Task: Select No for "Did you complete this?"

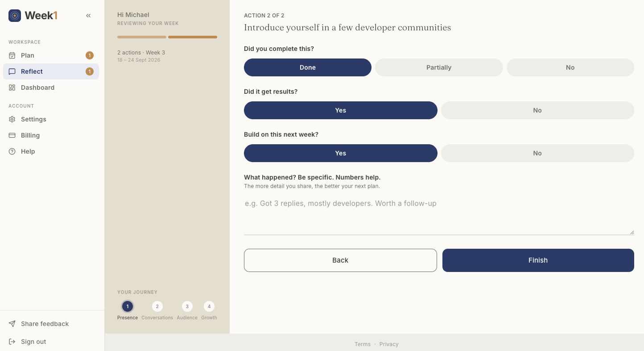Action: pos(570,67)
